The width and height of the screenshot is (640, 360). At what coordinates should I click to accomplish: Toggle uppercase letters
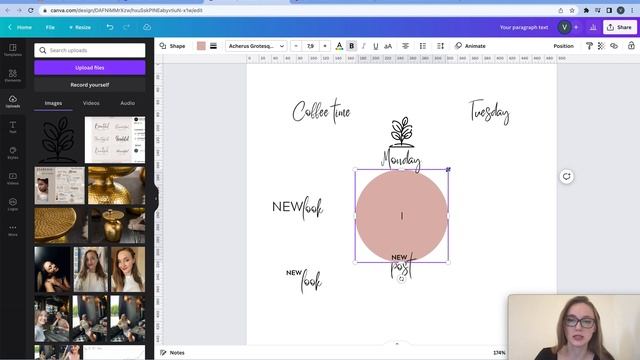tap(388, 46)
